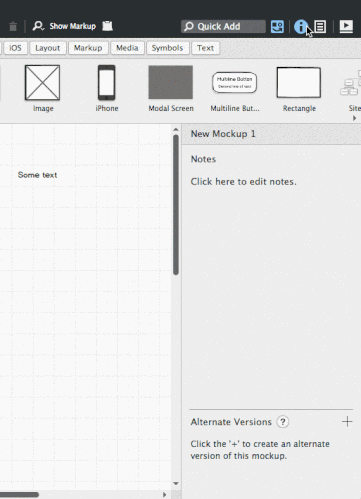The image size is (361, 499).
Task: Enter full screen presentation mode
Action: click(346, 26)
